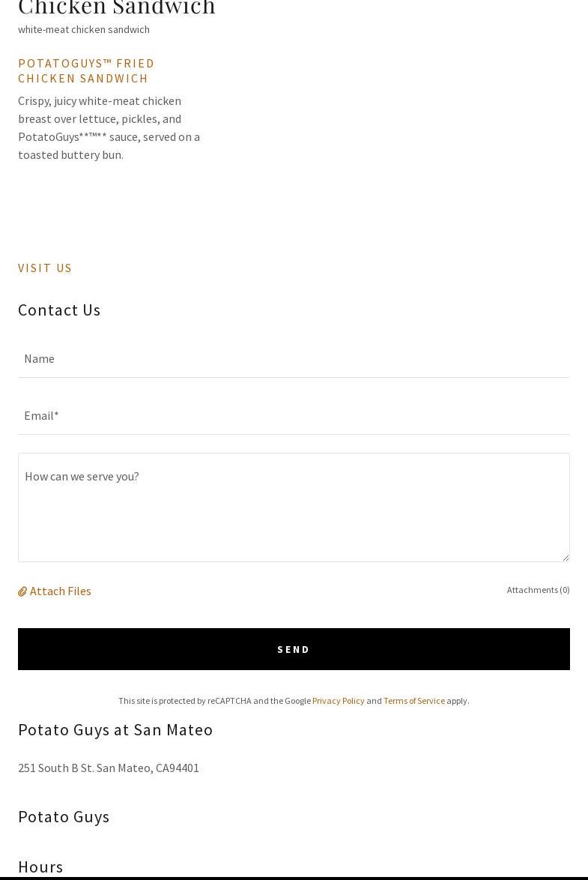Click the Potato Guys at San Mateo heading
This screenshot has width=588, height=880.
(115, 729)
